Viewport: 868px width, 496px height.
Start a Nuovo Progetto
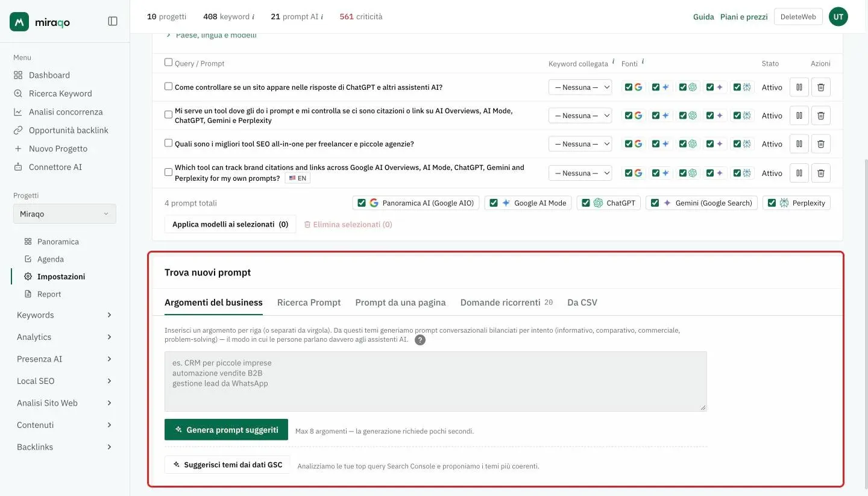coord(50,149)
